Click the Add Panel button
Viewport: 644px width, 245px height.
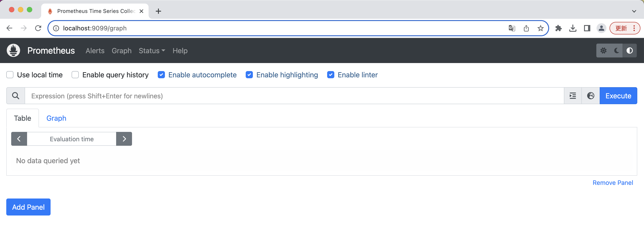(28, 207)
